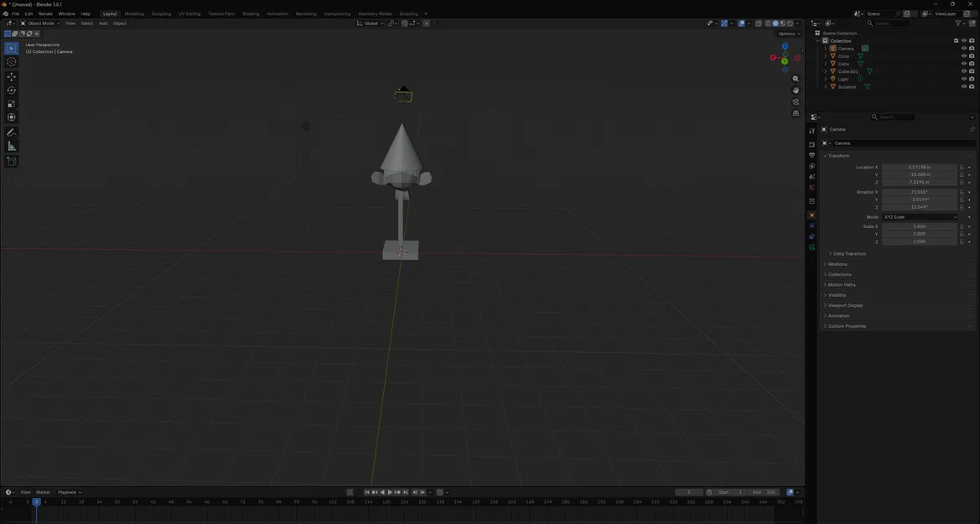Hide the Cone object in the outliner
This screenshot has width=980, height=524.
[964, 56]
